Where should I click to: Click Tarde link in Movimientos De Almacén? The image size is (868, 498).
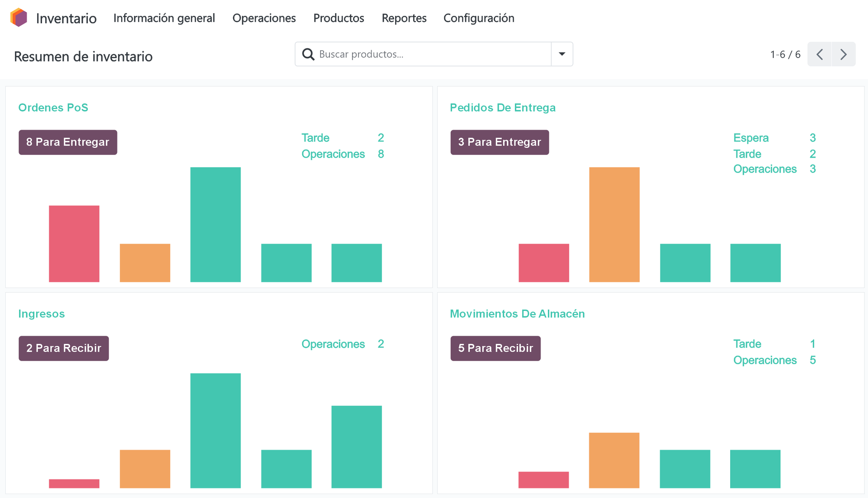(x=747, y=344)
